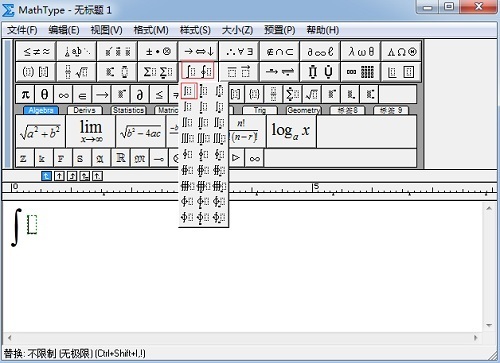Viewport: 500px width, 363px height.
Task: Open the 文件(F) menu
Action: tap(22, 30)
